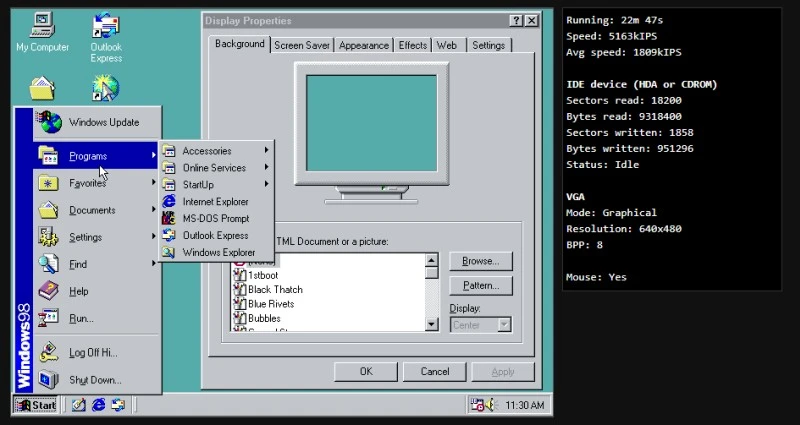Click the Log Off key icon
The width and height of the screenshot is (800, 425).
48,352
